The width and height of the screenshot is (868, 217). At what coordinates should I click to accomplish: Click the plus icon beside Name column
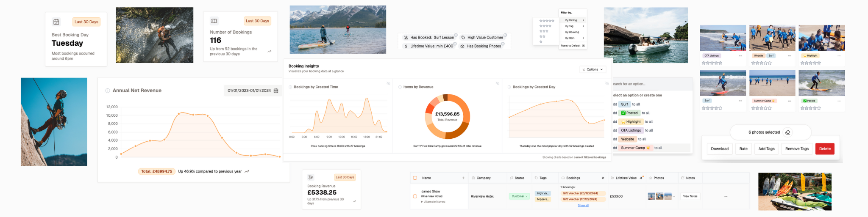[463, 178]
